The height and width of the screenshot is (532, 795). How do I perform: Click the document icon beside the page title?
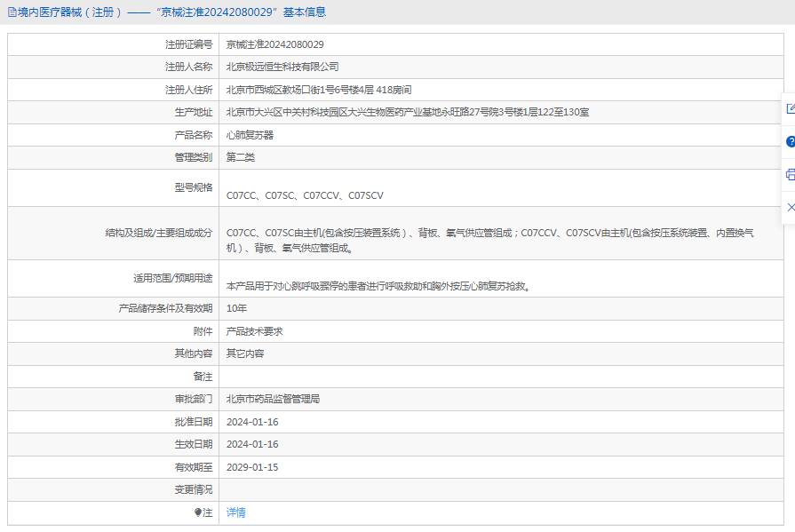pyautogui.click(x=12, y=12)
